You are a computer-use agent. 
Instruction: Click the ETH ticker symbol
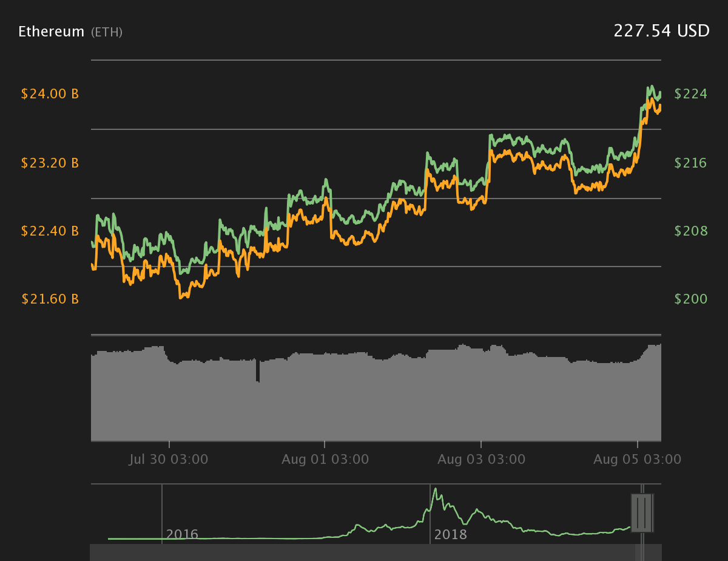[x=107, y=32]
